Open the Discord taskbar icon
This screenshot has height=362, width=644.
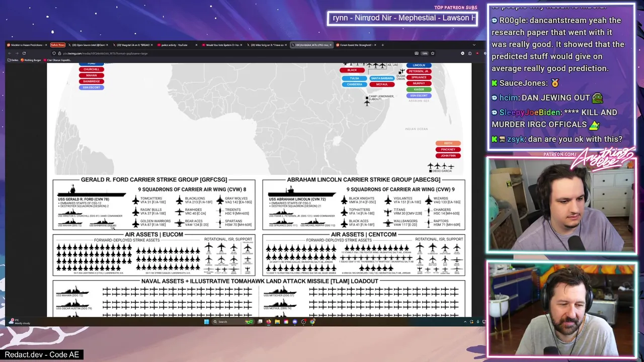[295, 322]
